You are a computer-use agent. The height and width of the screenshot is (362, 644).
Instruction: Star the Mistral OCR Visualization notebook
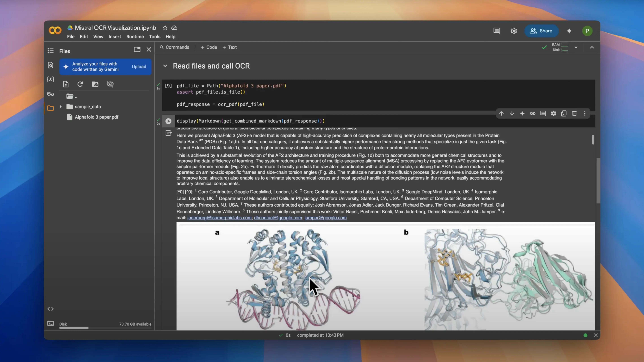pyautogui.click(x=165, y=28)
